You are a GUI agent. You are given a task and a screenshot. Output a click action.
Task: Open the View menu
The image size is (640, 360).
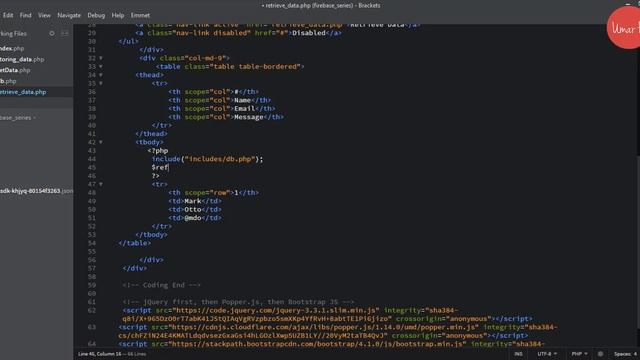[44, 15]
